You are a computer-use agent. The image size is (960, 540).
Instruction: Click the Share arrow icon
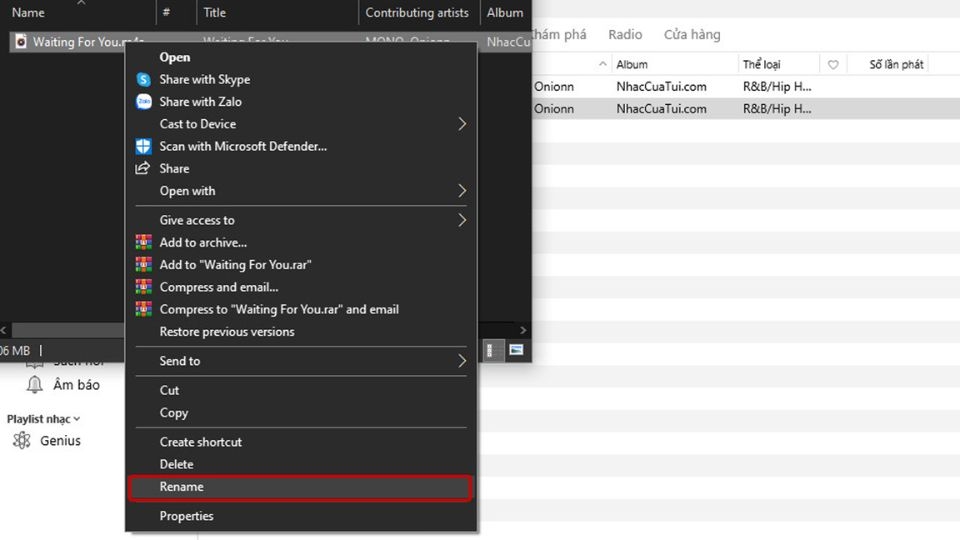tap(143, 168)
